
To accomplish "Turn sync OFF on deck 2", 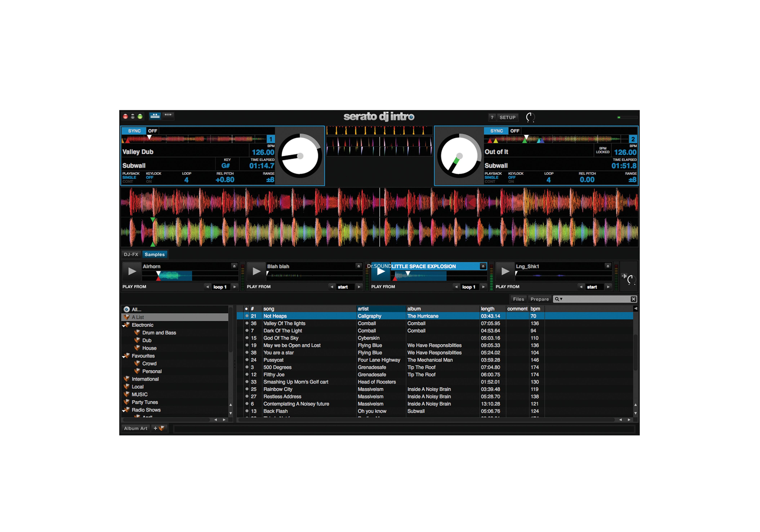I will (514, 131).
